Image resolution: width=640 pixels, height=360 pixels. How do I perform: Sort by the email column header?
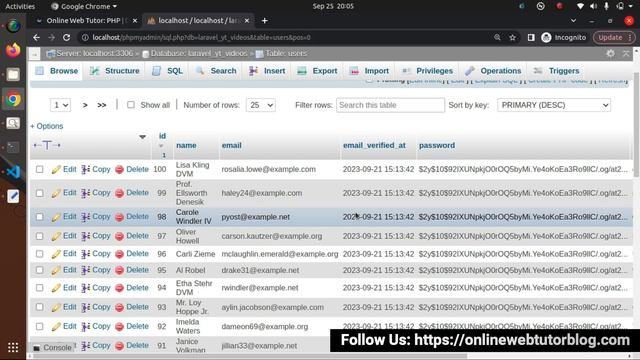[x=231, y=145]
